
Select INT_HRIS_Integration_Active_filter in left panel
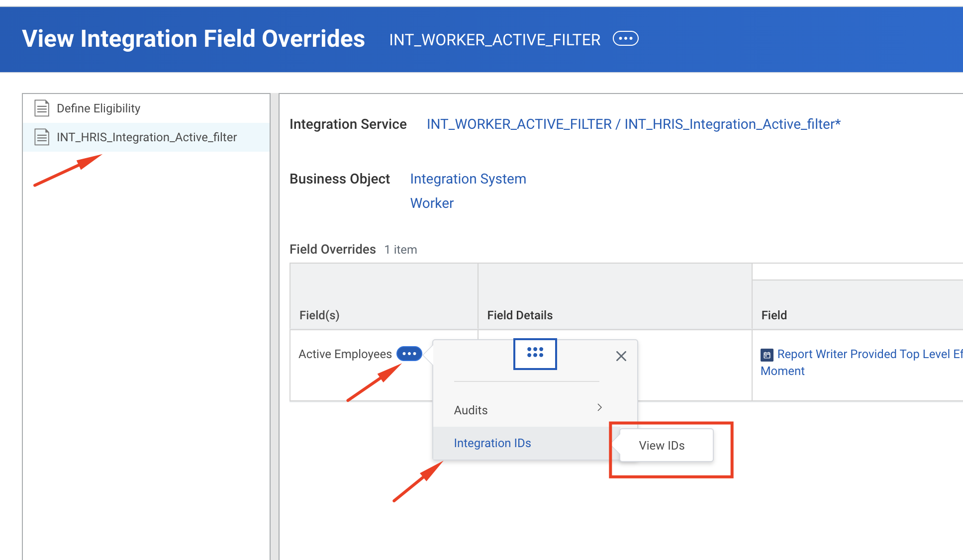[146, 137]
